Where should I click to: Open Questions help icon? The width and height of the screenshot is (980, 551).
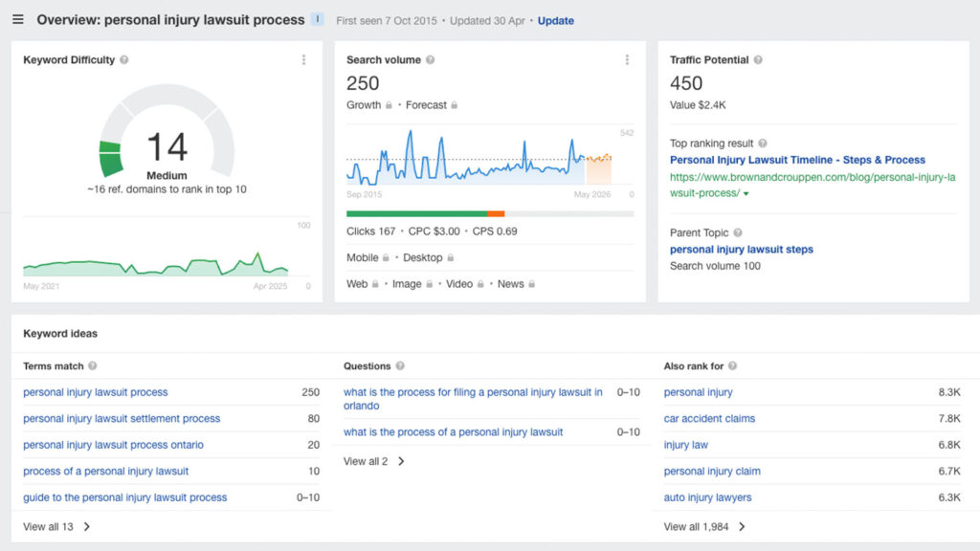[400, 366]
